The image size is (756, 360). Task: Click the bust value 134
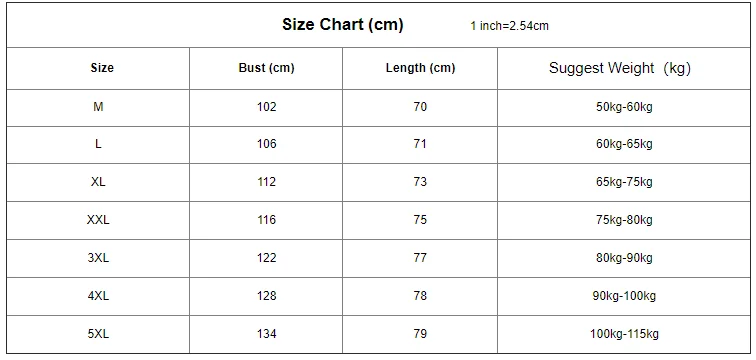[267, 333]
